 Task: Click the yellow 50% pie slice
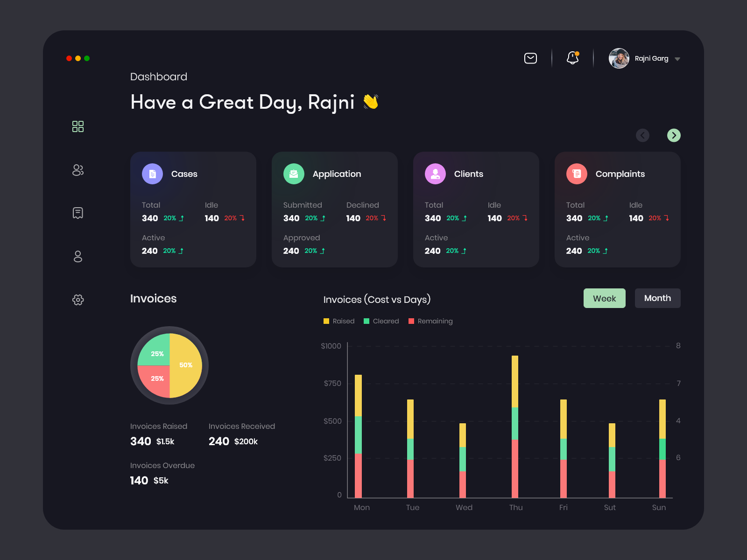[186, 365]
